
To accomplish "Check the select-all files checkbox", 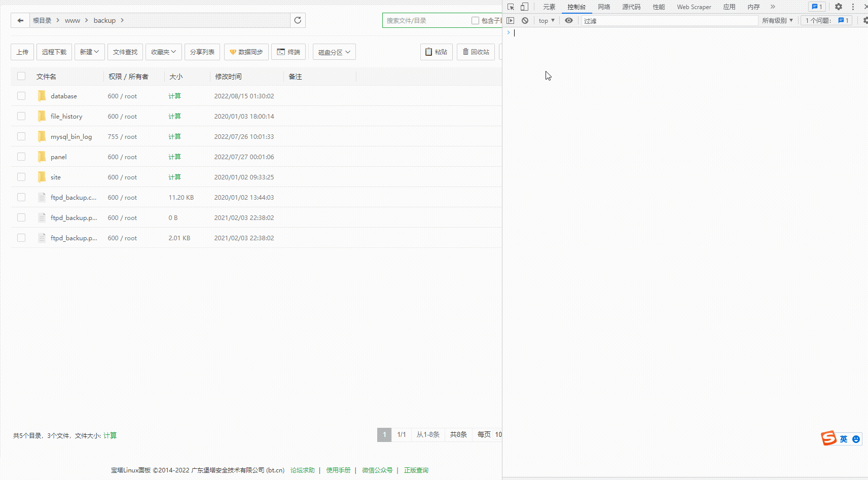I will point(21,76).
